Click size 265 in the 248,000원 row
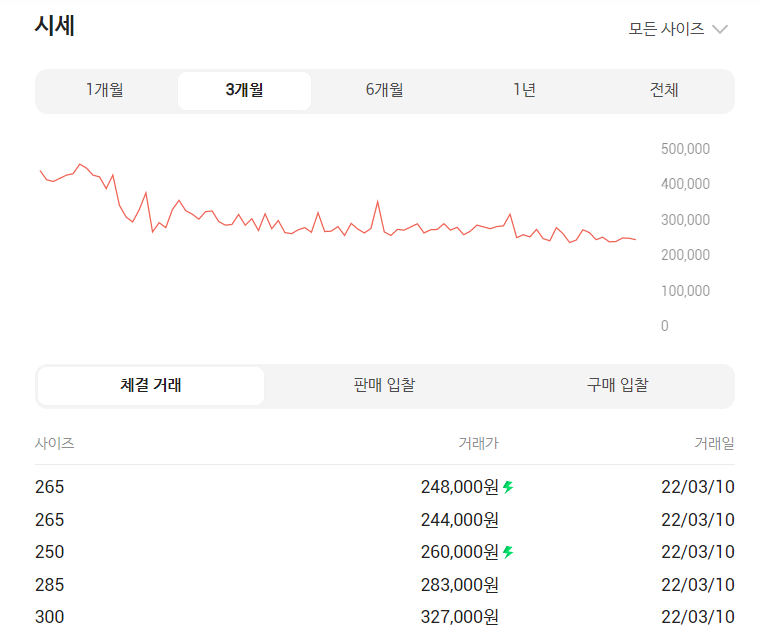The image size is (762, 641). [50, 486]
